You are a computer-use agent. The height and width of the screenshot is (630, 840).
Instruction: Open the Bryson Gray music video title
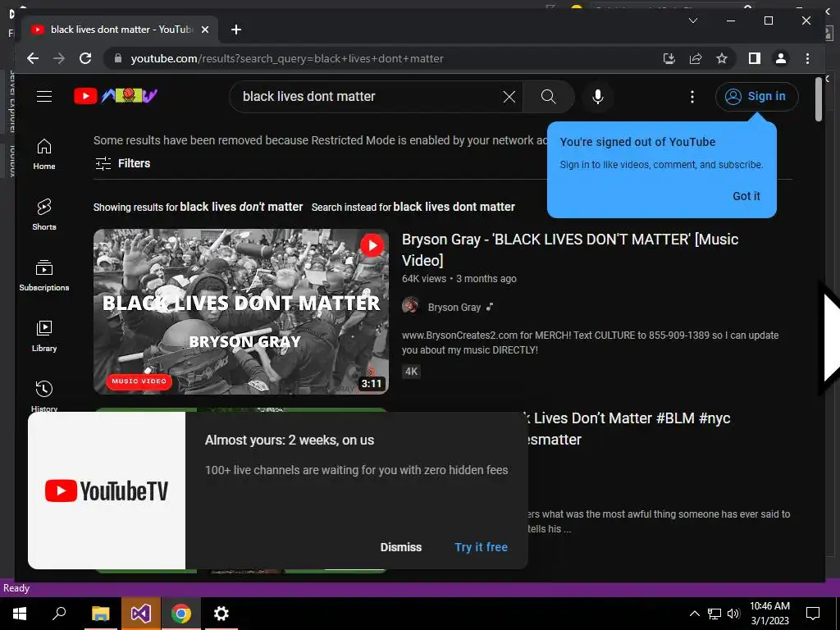[570, 249]
